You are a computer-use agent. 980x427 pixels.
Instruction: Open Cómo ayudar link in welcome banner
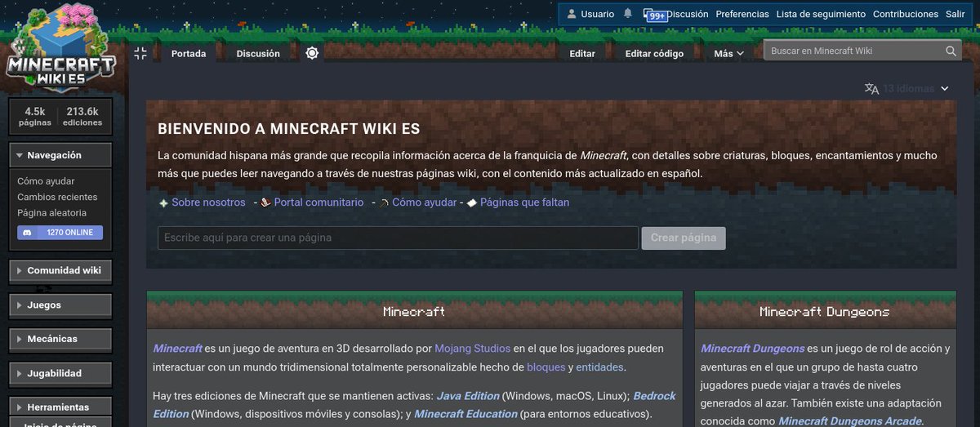click(x=424, y=202)
